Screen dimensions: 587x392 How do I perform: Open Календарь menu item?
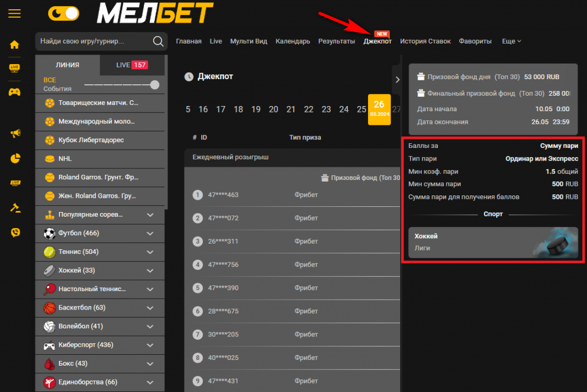tap(293, 41)
